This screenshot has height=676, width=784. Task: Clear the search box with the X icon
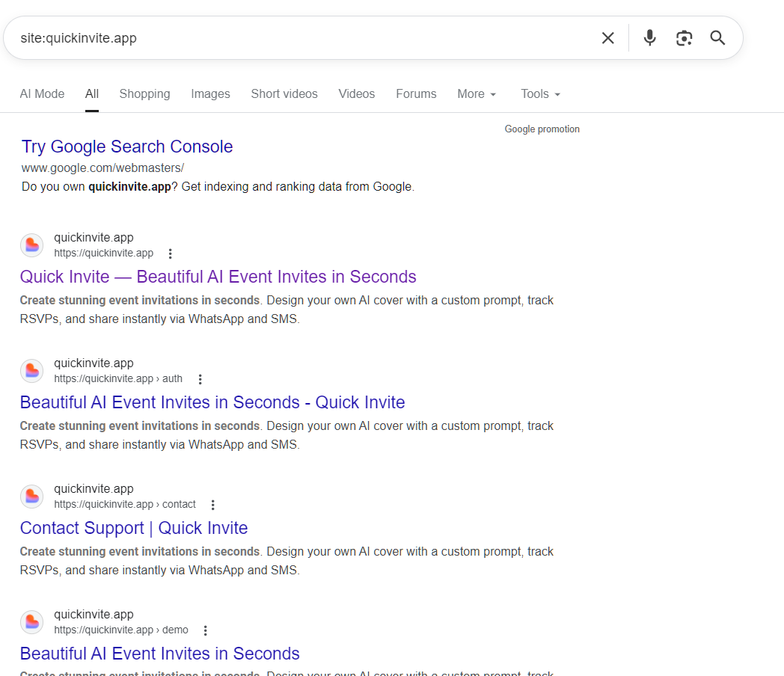tap(607, 38)
